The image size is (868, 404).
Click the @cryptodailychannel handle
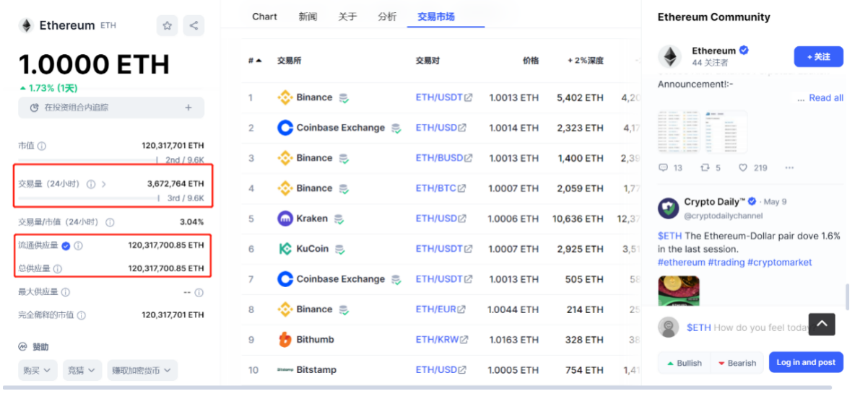coord(724,216)
